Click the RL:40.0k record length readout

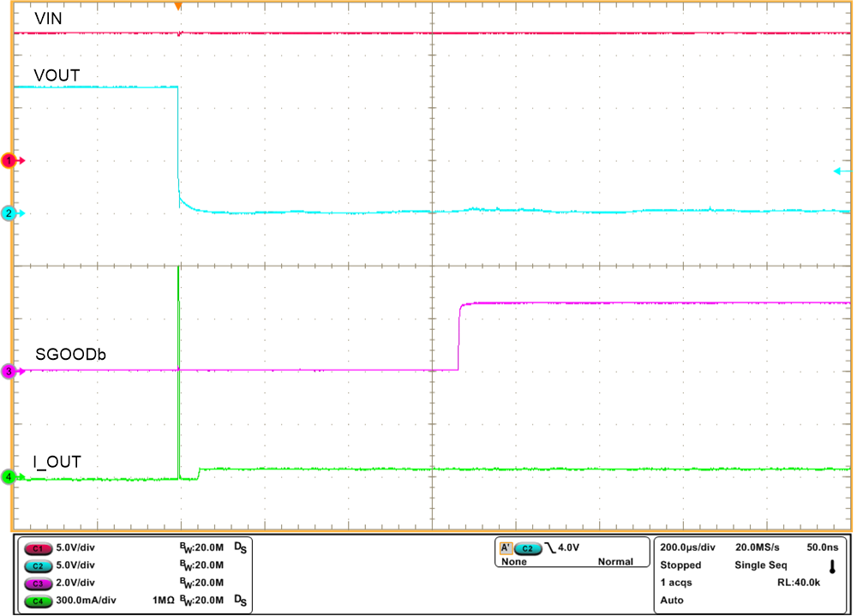click(800, 582)
